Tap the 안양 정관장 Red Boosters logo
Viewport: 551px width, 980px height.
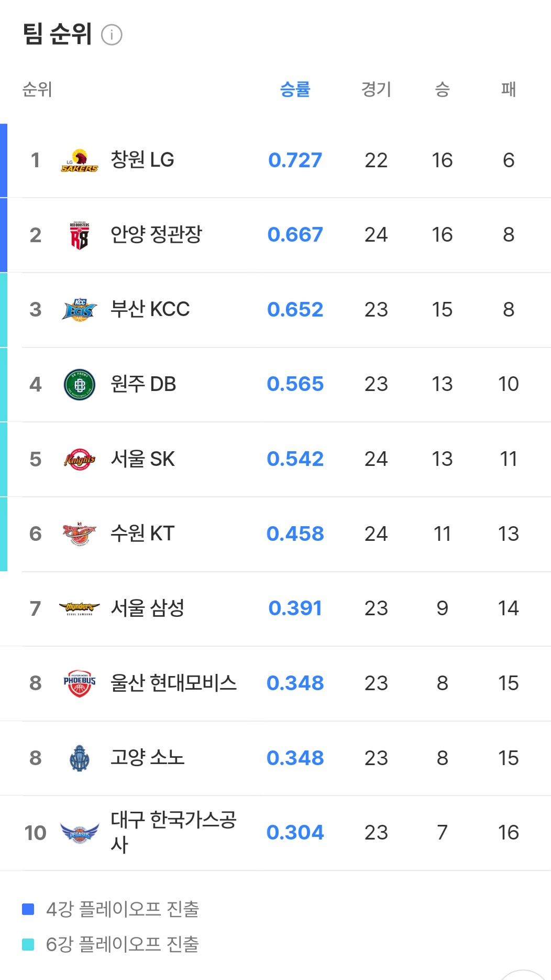click(x=80, y=235)
